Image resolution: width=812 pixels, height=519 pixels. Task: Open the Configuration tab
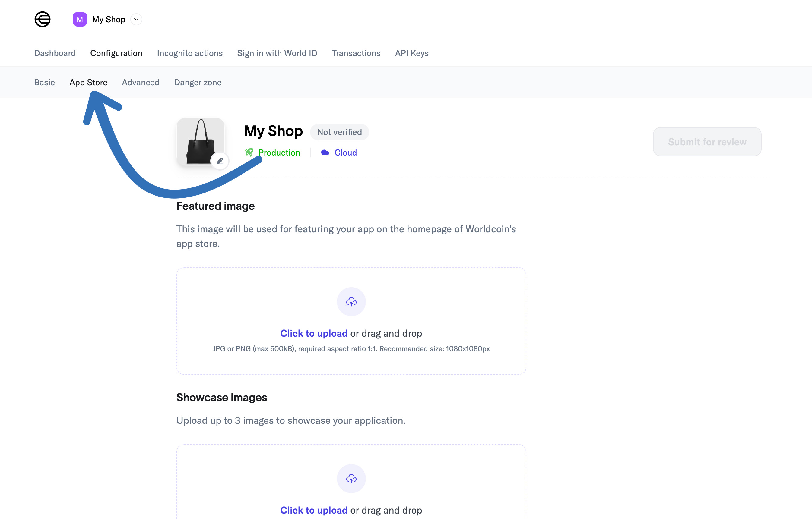(x=116, y=53)
